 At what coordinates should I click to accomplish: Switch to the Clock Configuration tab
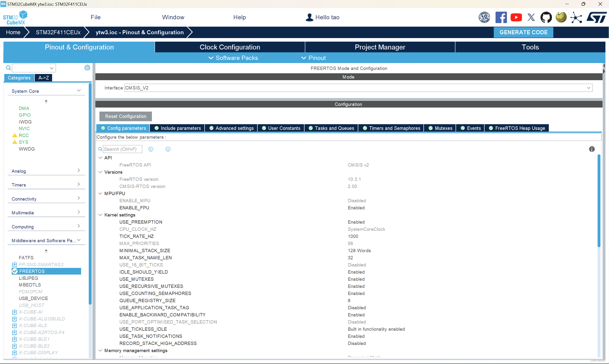pyautogui.click(x=230, y=47)
